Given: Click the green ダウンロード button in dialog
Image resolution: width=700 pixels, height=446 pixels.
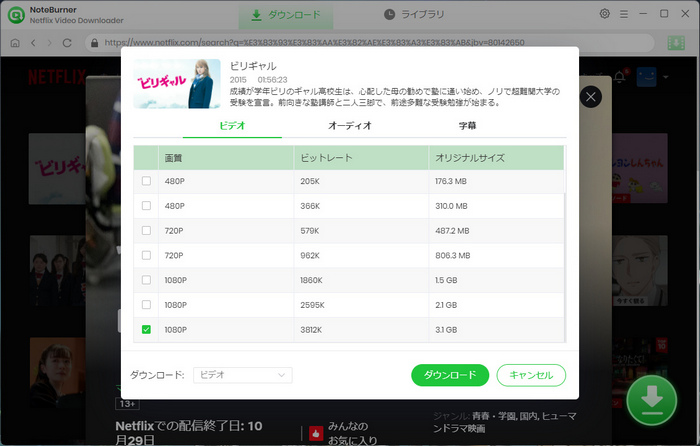Looking at the screenshot, I should (x=450, y=375).
